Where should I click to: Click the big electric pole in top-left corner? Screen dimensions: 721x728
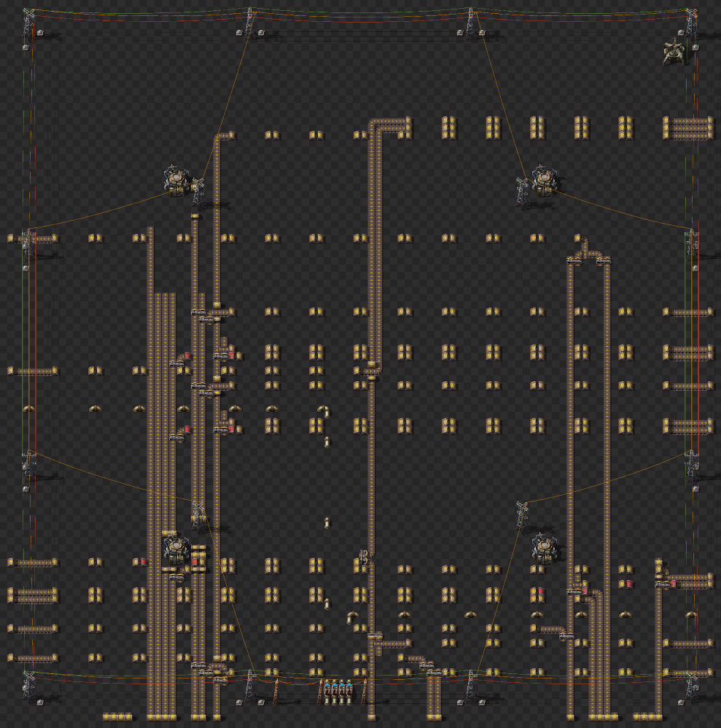pos(29,23)
